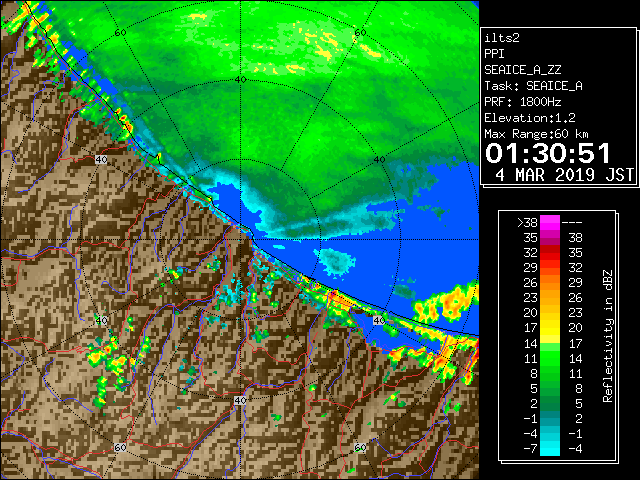This screenshot has height=480, width=640.
Task: Click the 'Reflectivity in dBZ' legend title
Action: pyautogui.click(x=607, y=336)
